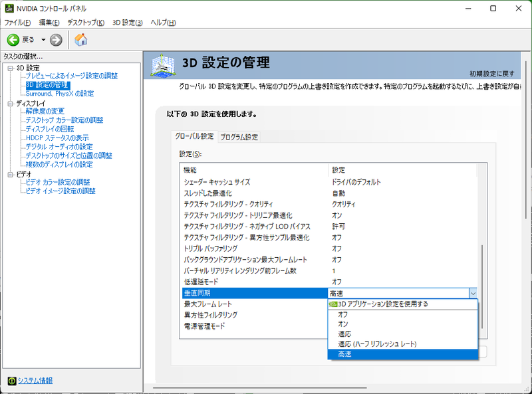
Task: Choose オン in vertical sync list
Action: tap(403, 324)
